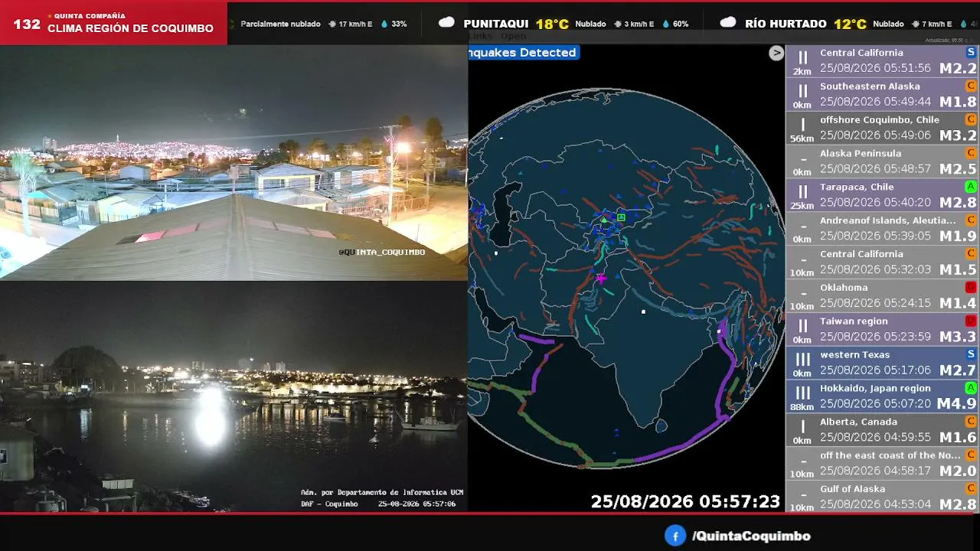Screen dimensions: 980x551
Task: Click the highlighted 'quakes Detected' heading
Action: coord(523,53)
